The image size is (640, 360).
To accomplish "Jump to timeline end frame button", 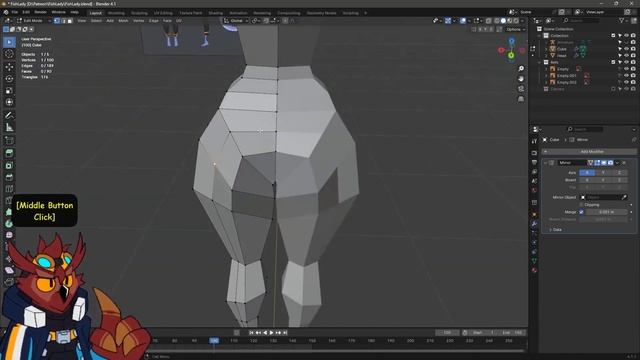I will tap(285, 333).
